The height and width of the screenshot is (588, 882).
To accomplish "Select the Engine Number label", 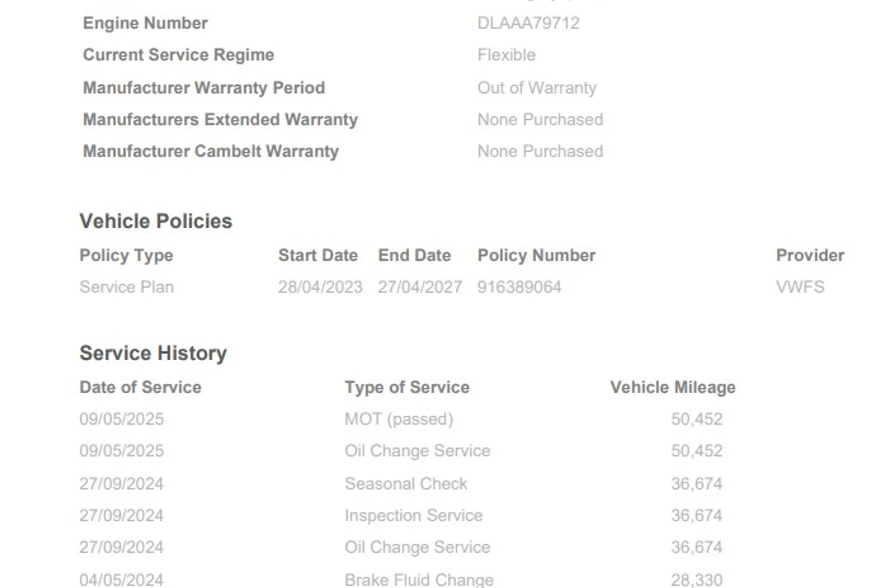I will click(145, 23).
